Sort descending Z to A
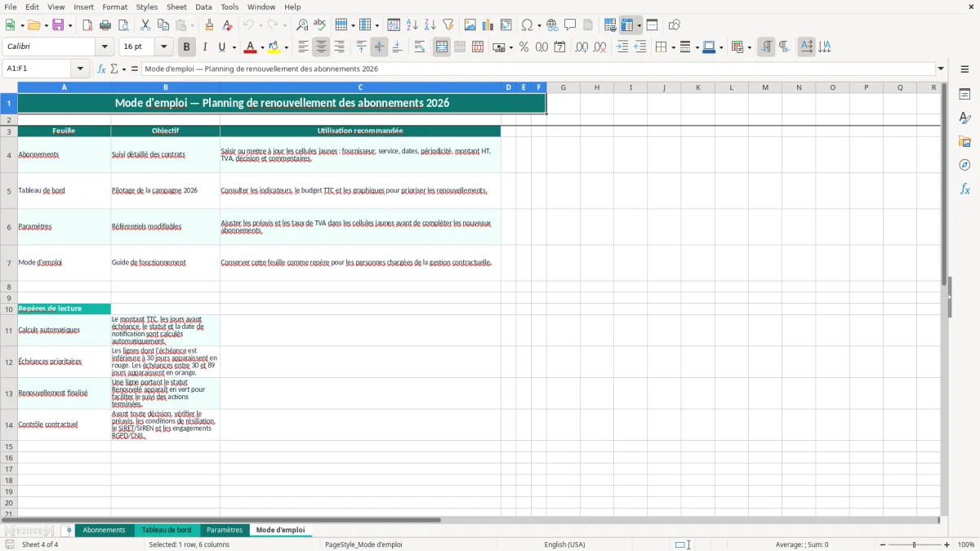The width and height of the screenshot is (980, 551). coord(430,25)
